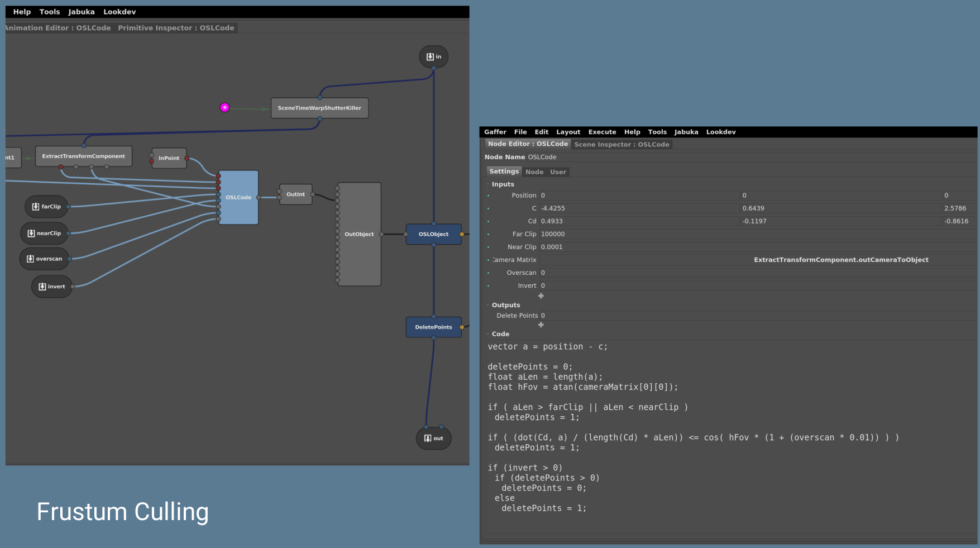Open Help menu in graph window
The image size is (980, 548).
[x=22, y=12]
